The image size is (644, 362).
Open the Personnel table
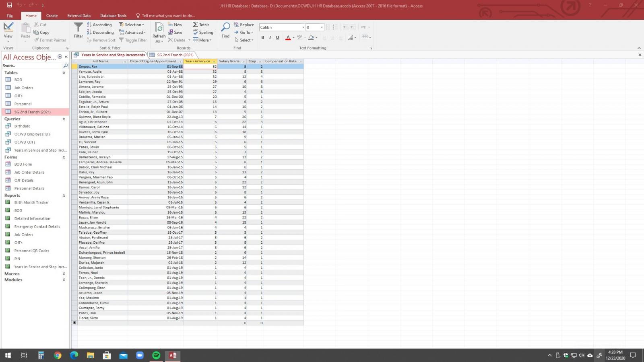tap(23, 104)
